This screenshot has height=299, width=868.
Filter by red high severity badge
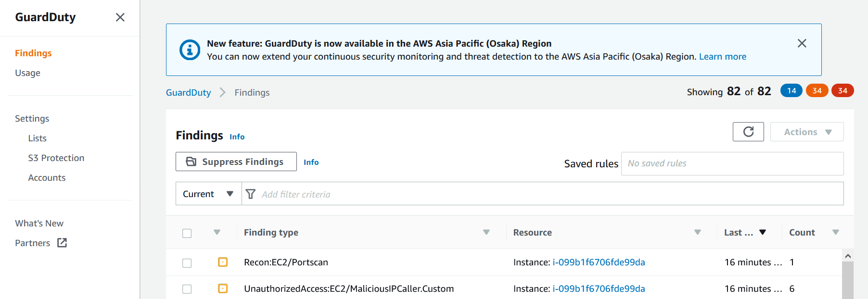842,90
